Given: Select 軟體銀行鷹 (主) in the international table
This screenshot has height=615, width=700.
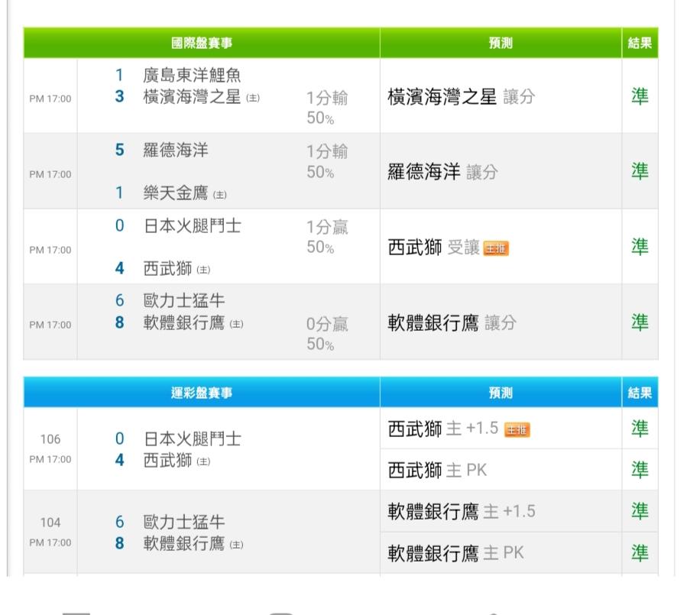Looking at the screenshot, I should (193, 322).
